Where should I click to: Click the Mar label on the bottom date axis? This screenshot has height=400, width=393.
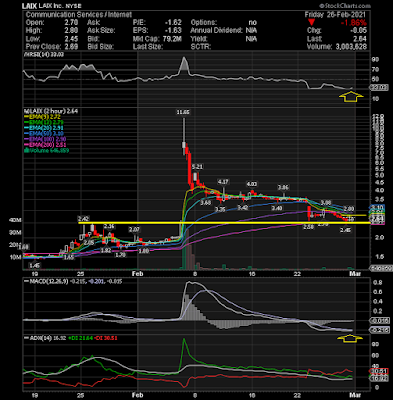[x=355, y=395]
